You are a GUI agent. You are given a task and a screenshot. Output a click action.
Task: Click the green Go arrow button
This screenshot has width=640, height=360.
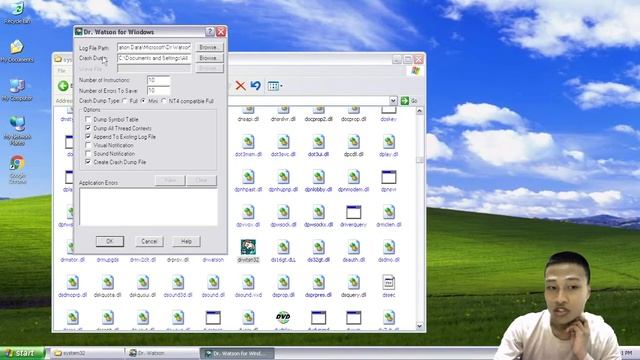404,101
